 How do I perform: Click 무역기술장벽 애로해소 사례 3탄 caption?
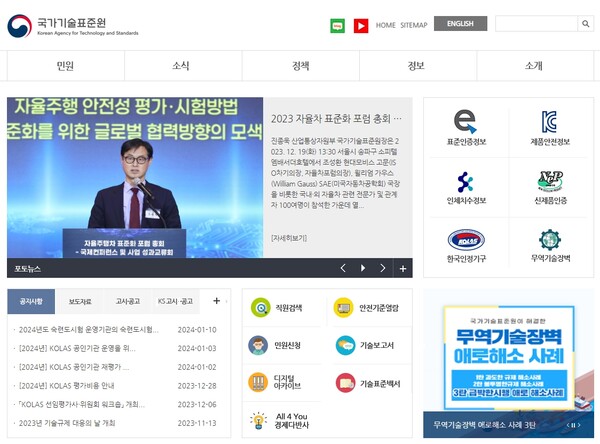(x=484, y=425)
